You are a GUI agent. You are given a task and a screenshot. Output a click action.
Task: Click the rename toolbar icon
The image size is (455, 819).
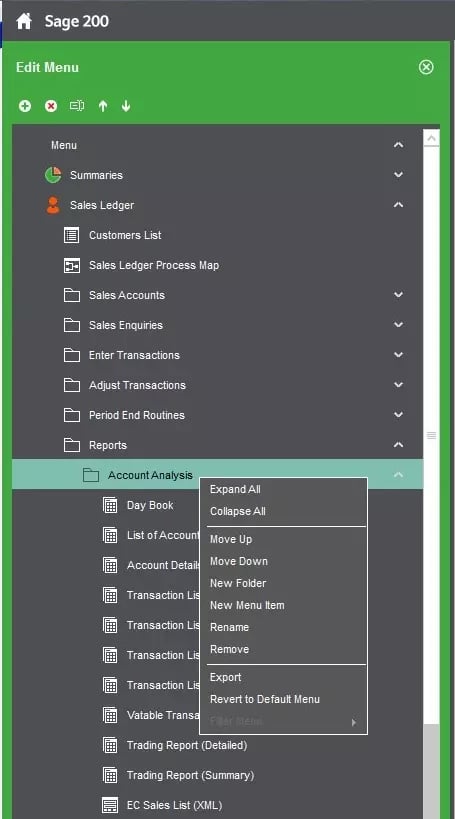[x=77, y=106]
